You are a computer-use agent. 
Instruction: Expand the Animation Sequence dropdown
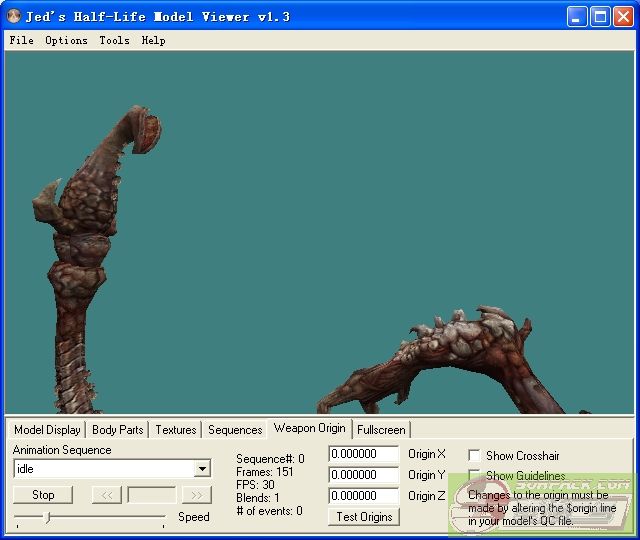point(202,469)
